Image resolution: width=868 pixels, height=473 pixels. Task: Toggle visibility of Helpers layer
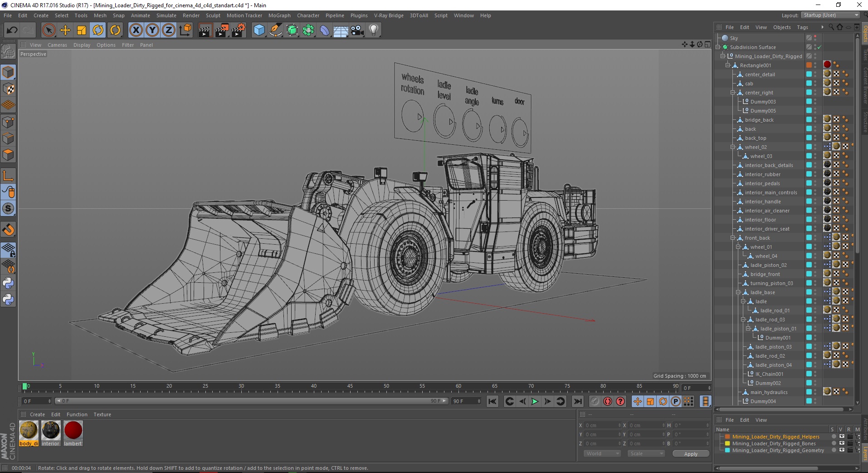pos(841,437)
